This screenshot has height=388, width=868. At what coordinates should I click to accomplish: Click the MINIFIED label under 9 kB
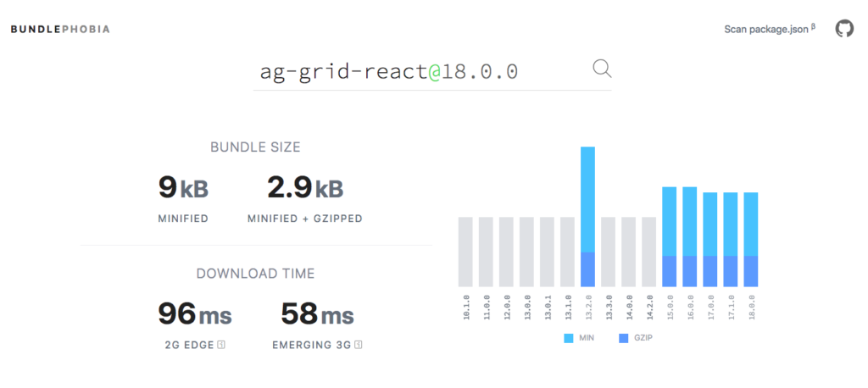pyautogui.click(x=183, y=219)
